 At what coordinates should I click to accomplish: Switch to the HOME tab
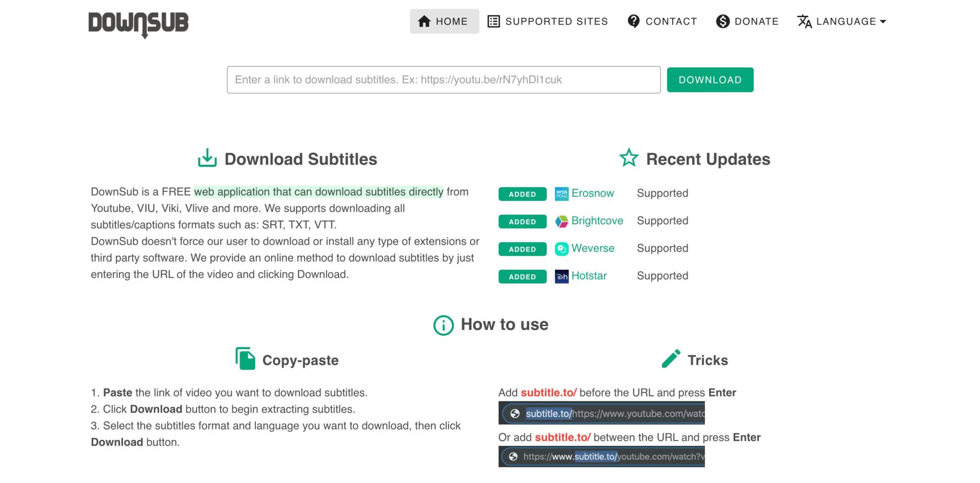coord(445,21)
